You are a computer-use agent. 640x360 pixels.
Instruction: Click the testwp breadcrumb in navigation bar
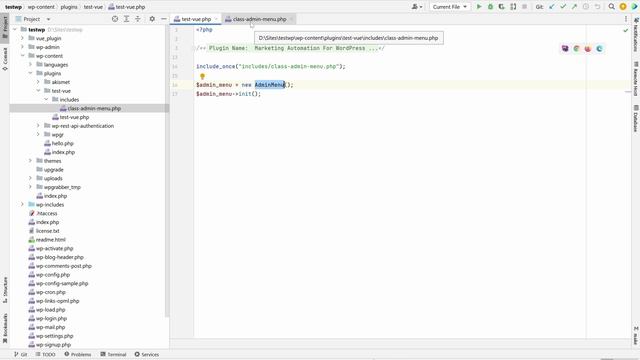(13, 7)
